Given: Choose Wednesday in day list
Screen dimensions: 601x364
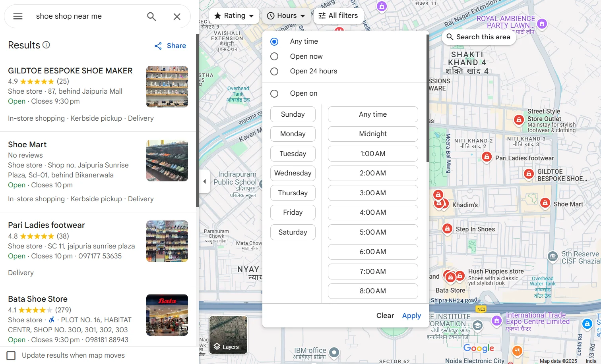Looking at the screenshot, I should pyautogui.click(x=293, y=173).
